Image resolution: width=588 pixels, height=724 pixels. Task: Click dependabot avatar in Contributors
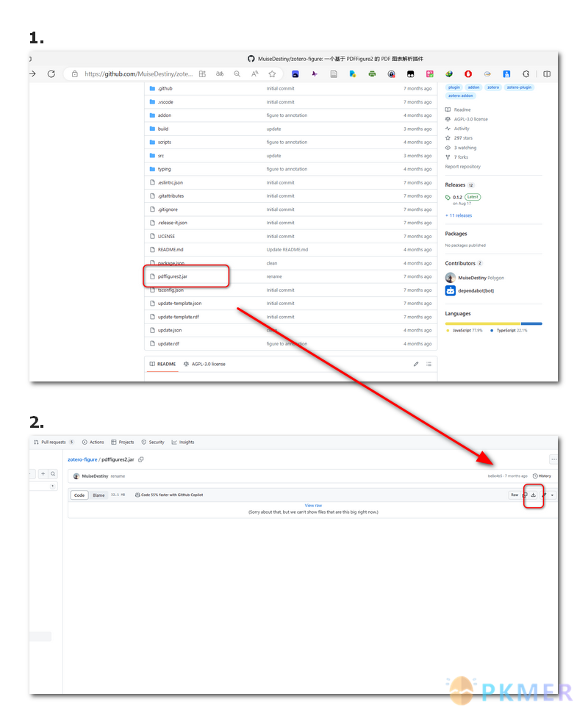[451, 290]
